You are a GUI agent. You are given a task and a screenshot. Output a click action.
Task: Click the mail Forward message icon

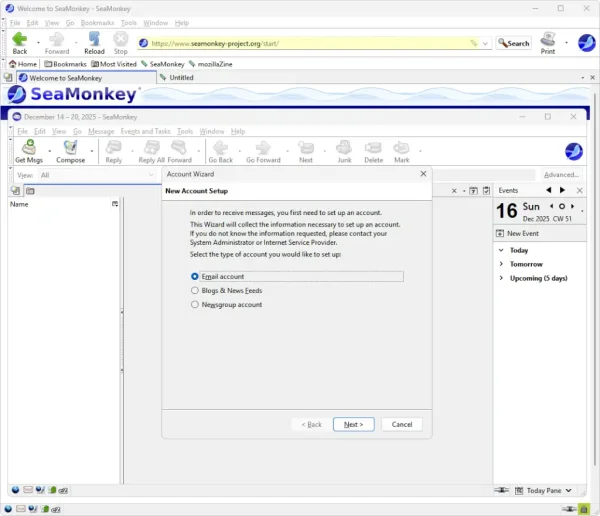[179, 147]
